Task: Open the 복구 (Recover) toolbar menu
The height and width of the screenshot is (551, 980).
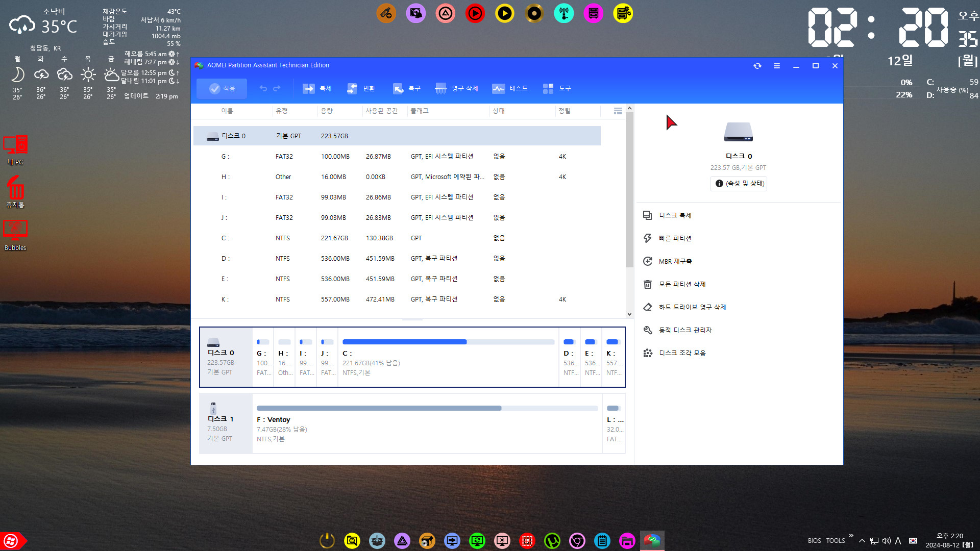Action: tap(406, 88)
